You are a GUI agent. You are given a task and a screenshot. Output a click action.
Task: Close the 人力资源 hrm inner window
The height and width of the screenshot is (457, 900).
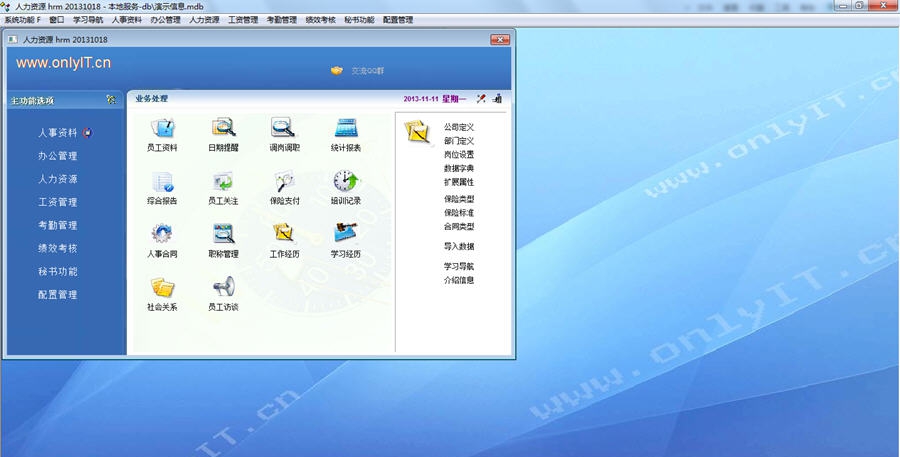(500, 40)
